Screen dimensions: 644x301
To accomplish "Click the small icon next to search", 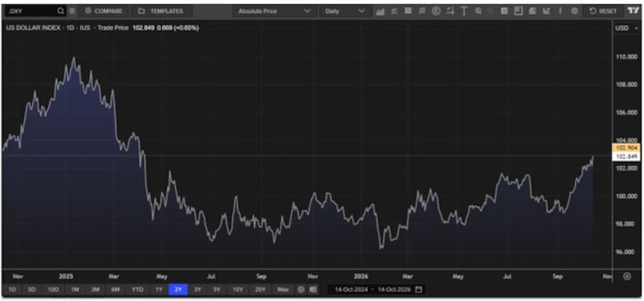I will [x=72, y=11].
